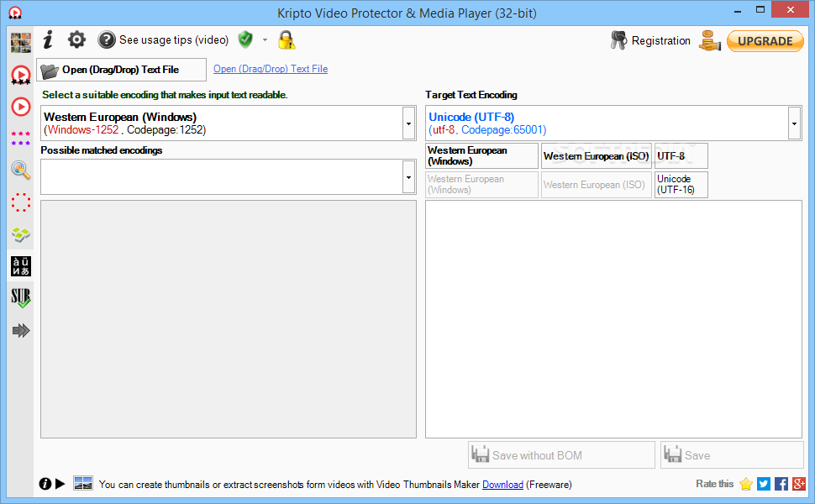
Task: Select the text encoding converter sidebar icon
Action: [21, 266]
